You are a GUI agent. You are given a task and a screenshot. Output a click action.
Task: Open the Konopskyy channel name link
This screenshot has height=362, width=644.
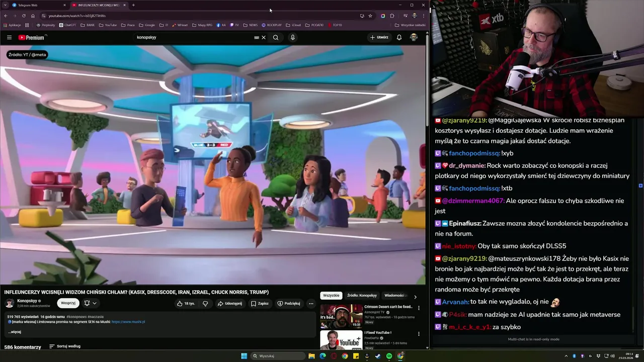pyautogui.click(x=27, y=301)
